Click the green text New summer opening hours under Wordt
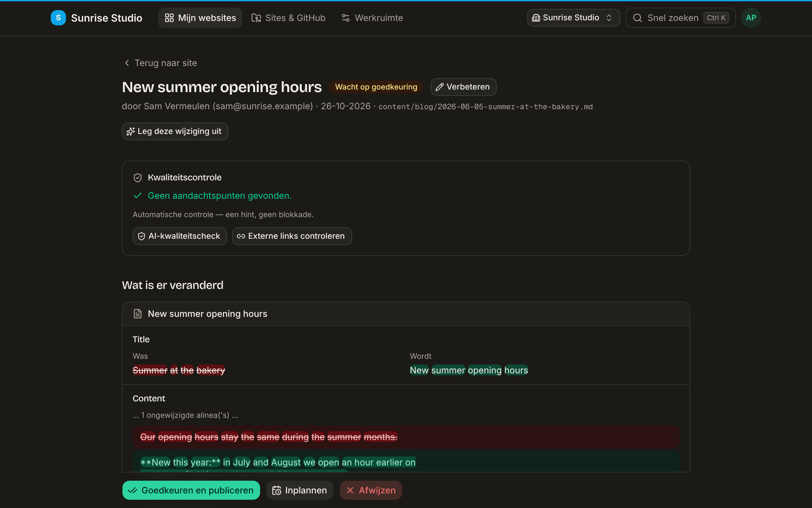812x508 pixels. (469, 370)
